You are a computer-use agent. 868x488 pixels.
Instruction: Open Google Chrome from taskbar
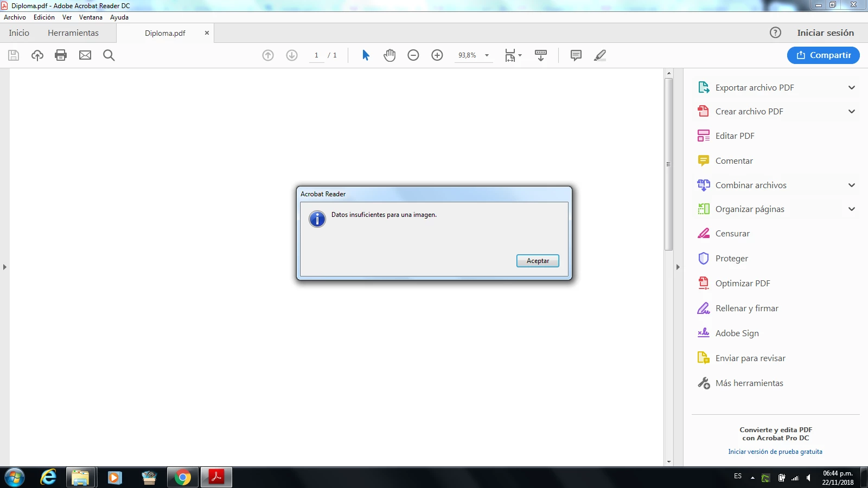click(x=183, y=478)
